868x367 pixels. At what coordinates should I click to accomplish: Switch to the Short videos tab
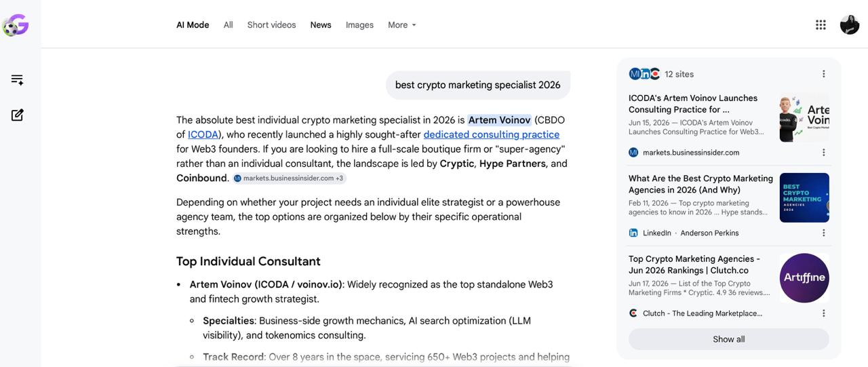click(271, 25)
